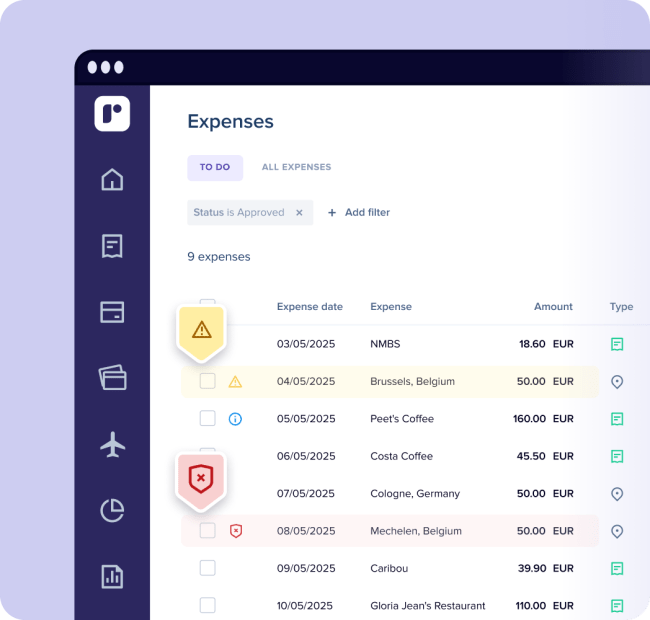
Task: Click the Add filter button
Action: 359,212
